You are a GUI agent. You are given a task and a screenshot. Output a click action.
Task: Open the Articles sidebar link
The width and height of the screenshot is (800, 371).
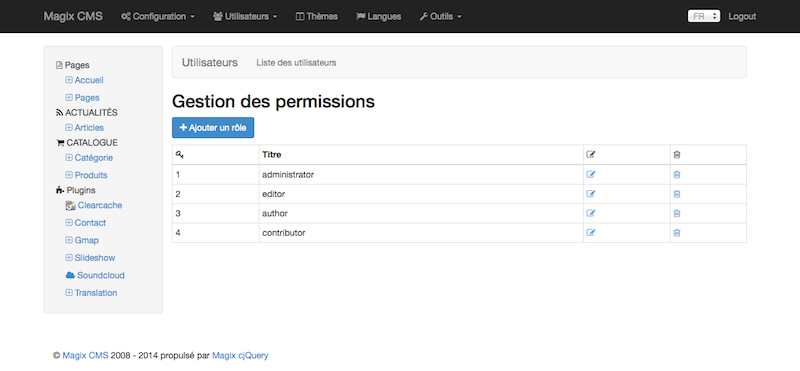pyautogui.click(x=89, y=128)
